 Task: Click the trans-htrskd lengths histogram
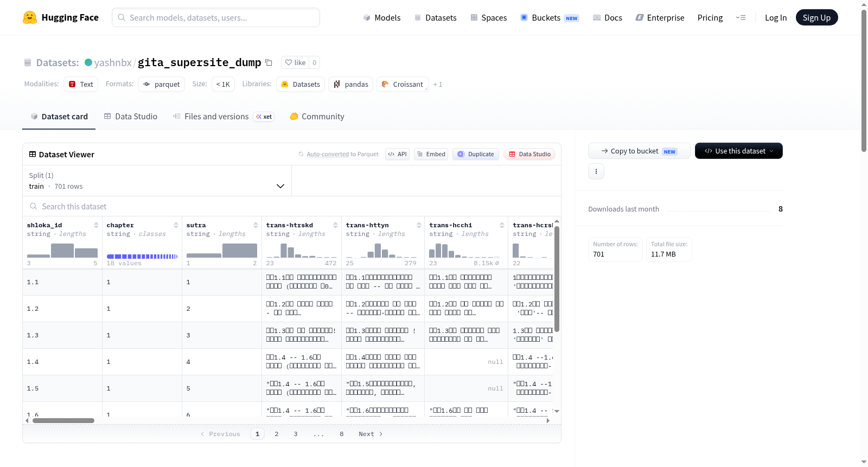pos(302,251)
